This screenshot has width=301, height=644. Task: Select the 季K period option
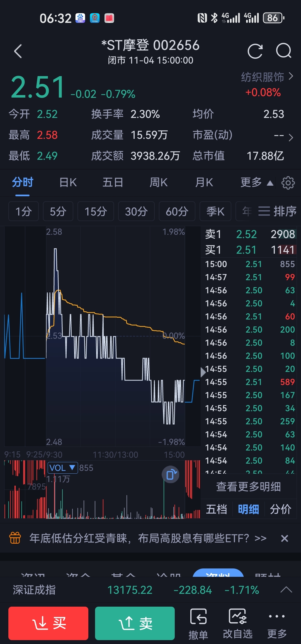(215, 211)
